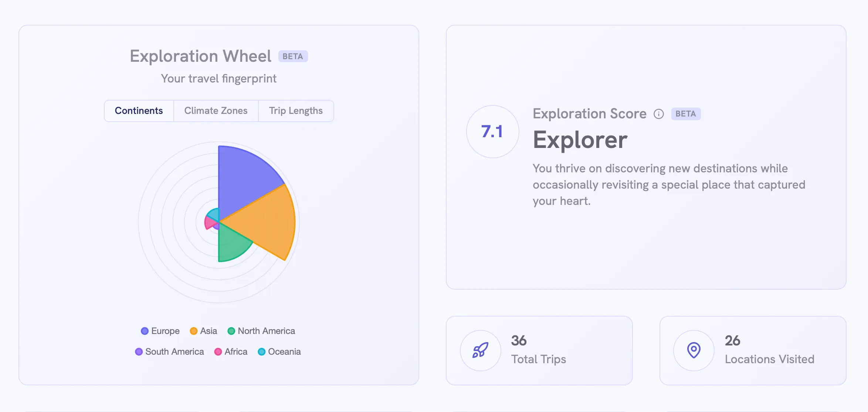Screen dimensions: 868x412
Task: Switch to the Climate Zones view
Action: point(216,111)
